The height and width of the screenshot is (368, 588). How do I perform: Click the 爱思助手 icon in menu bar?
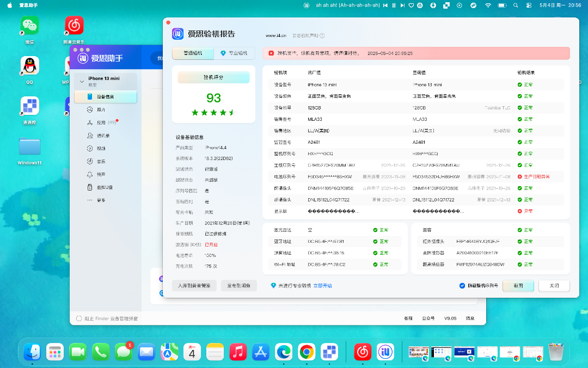coord(307,5)
